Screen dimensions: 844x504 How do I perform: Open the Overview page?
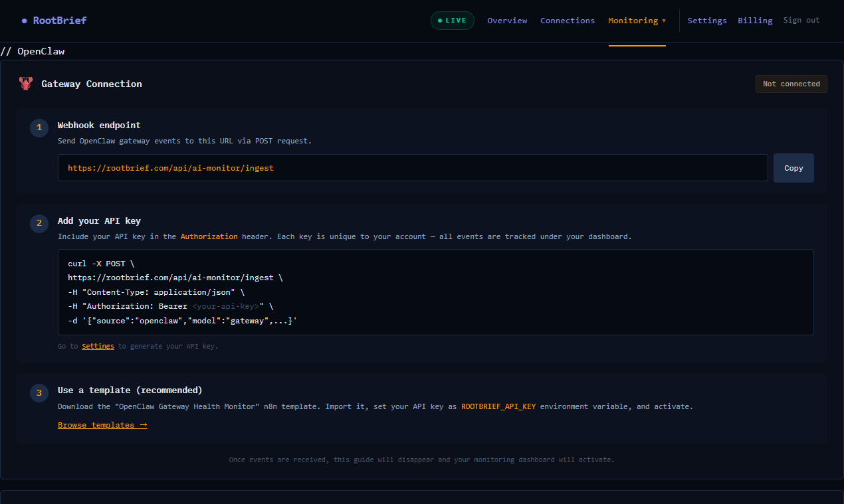(x=507, y=21)
